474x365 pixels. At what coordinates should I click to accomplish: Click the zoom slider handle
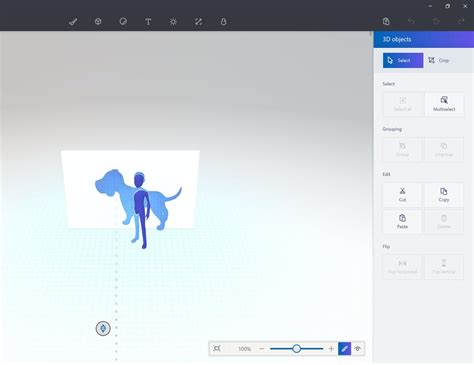click(296, 349)
